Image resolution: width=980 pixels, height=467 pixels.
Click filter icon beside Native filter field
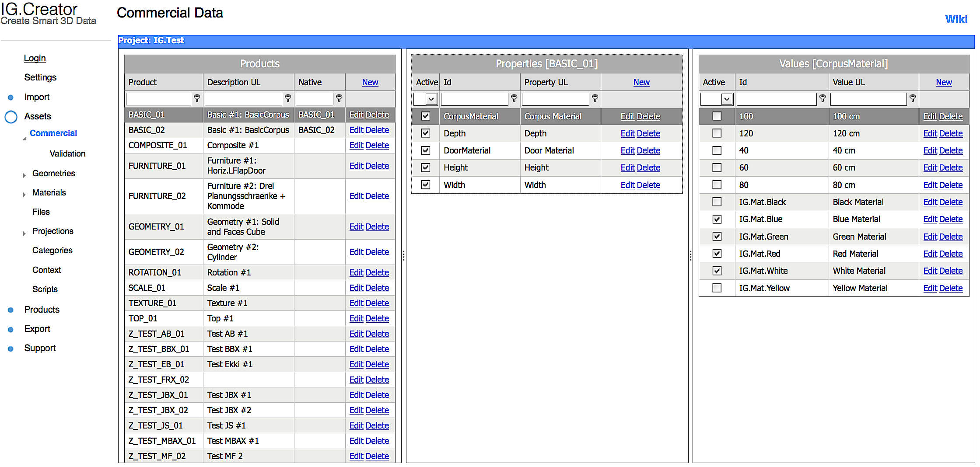339,98
